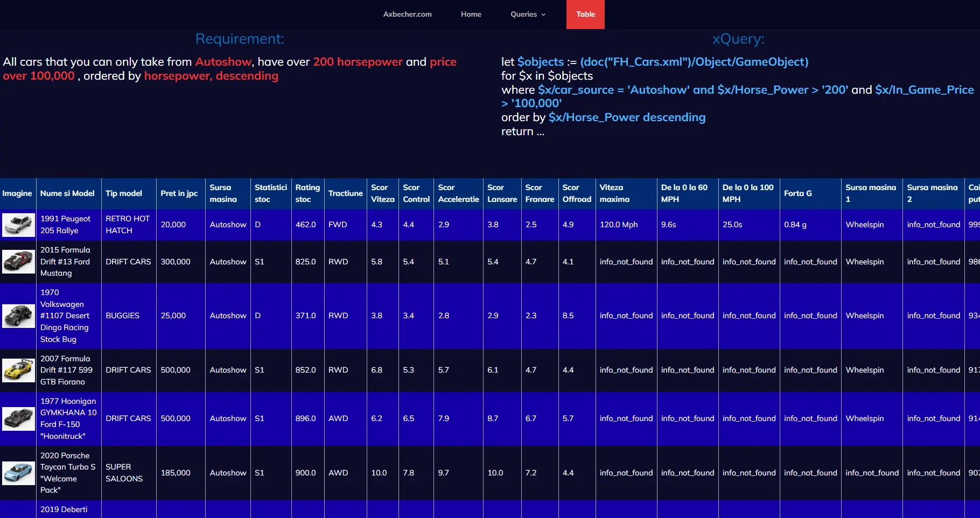Image resolution: width=980 pixels, height=518 pixels.
Task: Click the Scor Offroad column header
Action: (576, 193)
